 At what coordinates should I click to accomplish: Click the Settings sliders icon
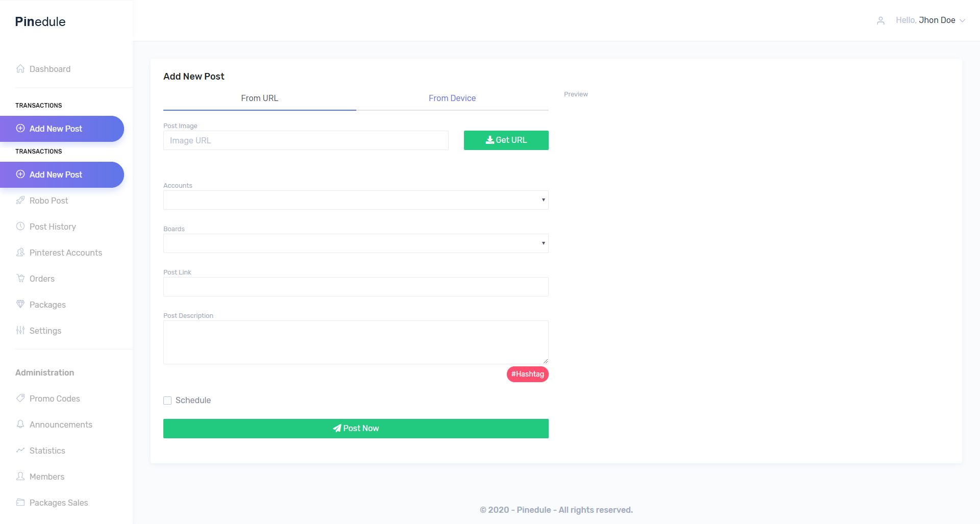tap(20, 330)
